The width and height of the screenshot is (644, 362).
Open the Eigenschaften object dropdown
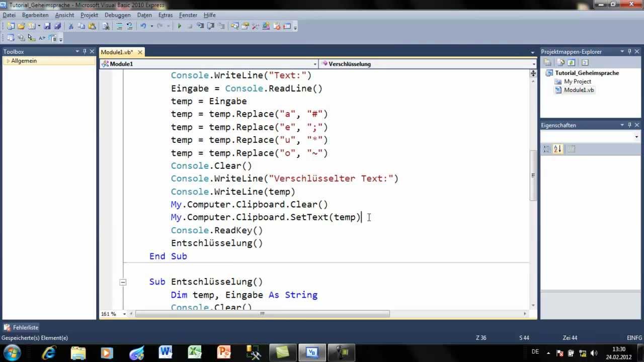coord(636,137)
